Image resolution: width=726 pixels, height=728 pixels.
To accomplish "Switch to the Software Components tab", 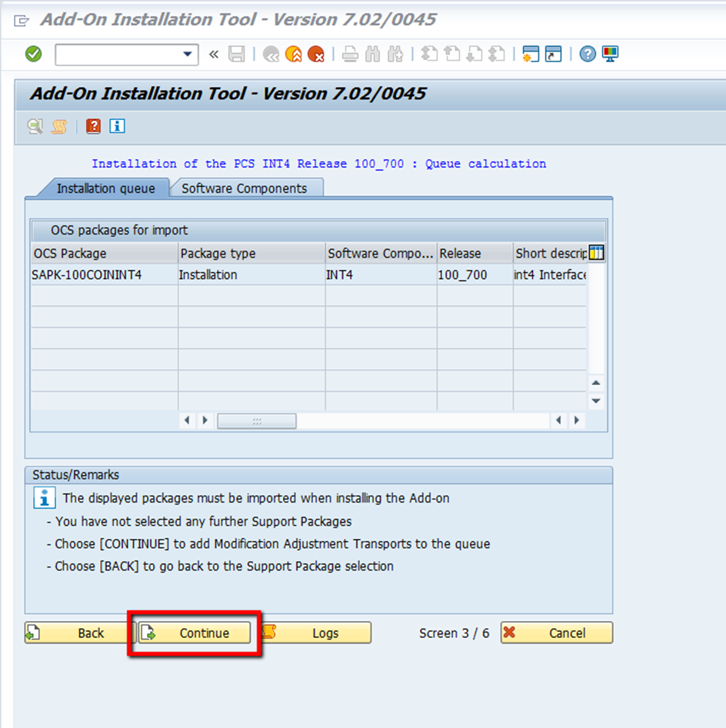I will point(244,188).
